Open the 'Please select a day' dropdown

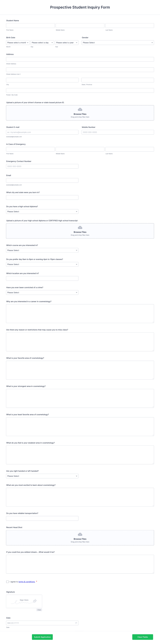pyautogui.click(x=42, y=42)
